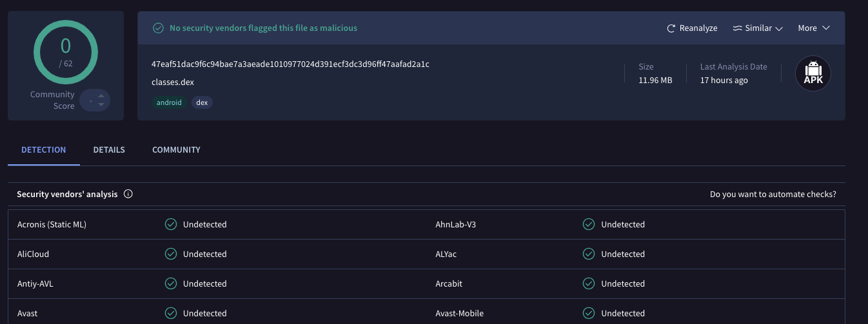Click the Avast-Mobile vendor name

click(x=460, y=314)
